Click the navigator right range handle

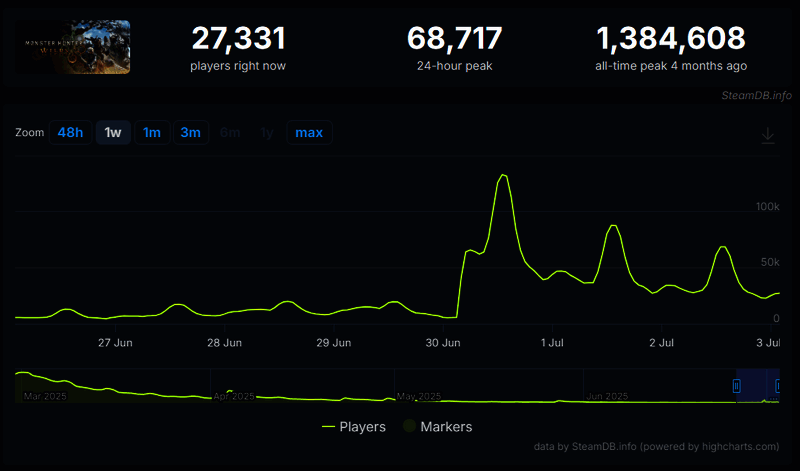point(778,386)
